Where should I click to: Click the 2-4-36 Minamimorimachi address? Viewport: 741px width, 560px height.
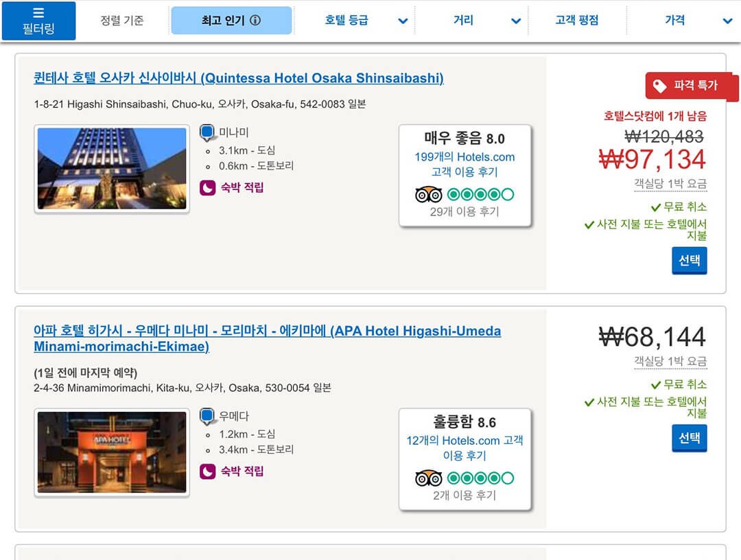[x=183, y=388]
